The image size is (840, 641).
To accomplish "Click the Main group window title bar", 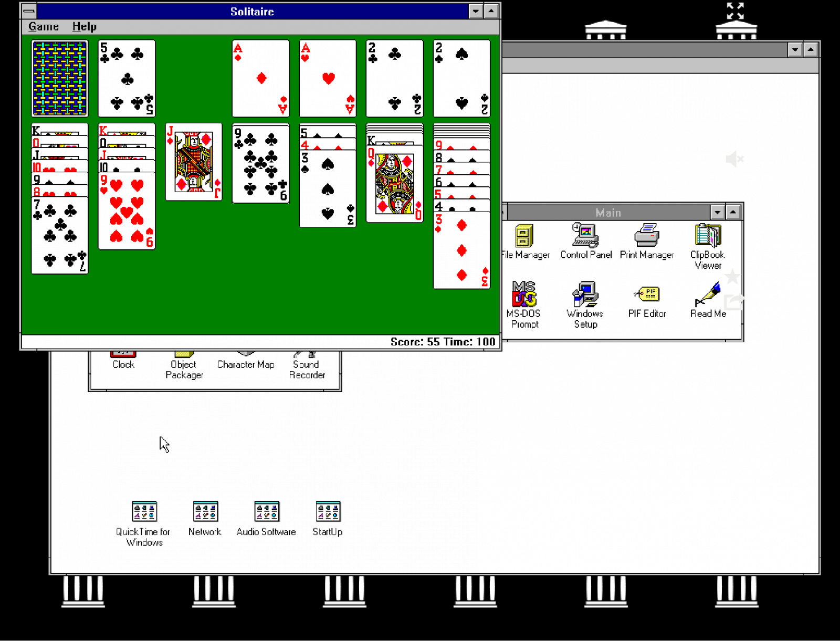I will (x=608, y=213).
